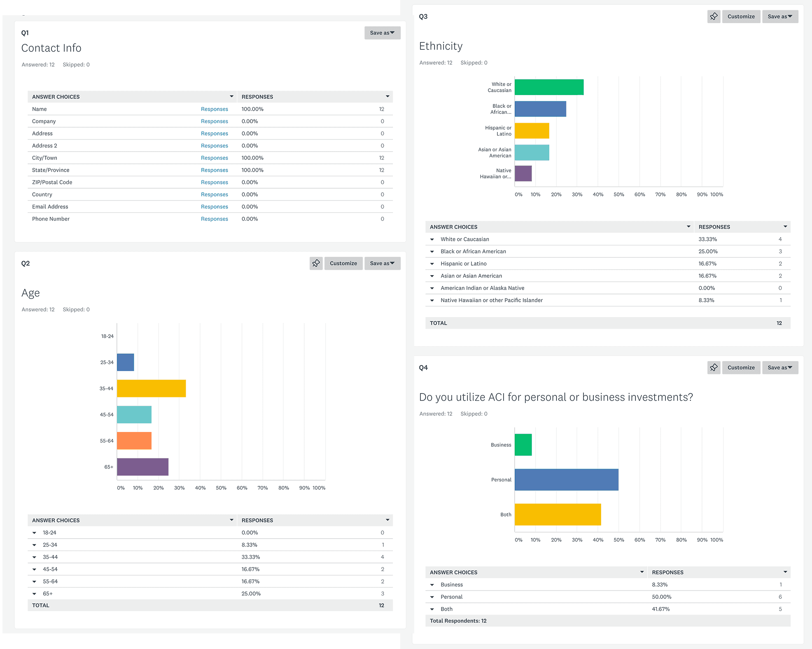Open Save as menu for Q2
This screenshot has height=649, width=812.
382,263
